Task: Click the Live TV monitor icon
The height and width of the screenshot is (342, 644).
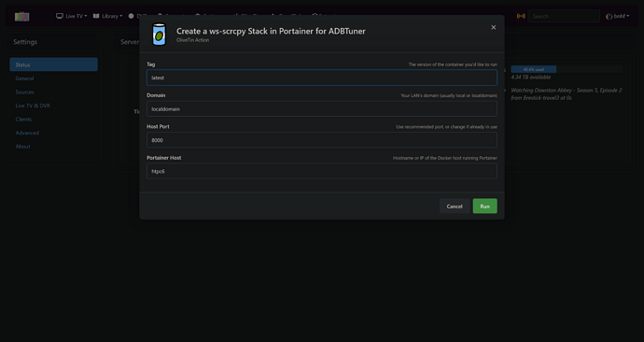Action: coord(60,16)
